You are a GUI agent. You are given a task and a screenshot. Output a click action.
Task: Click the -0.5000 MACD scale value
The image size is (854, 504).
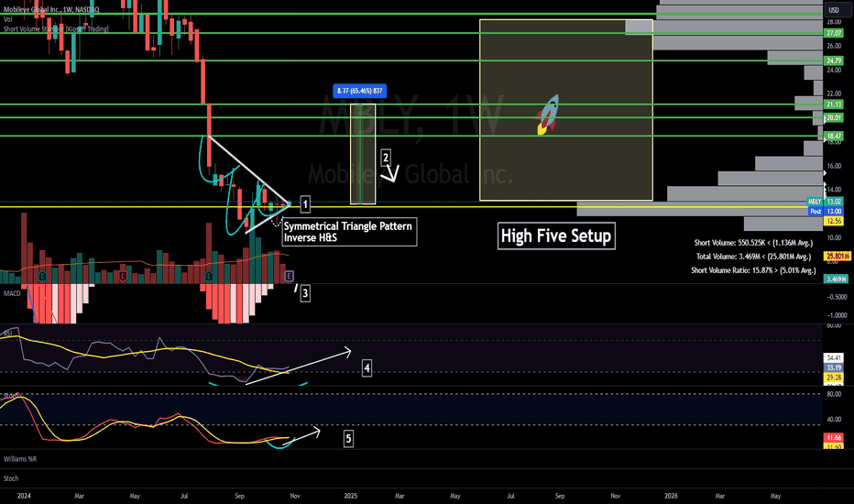point(838,297)
